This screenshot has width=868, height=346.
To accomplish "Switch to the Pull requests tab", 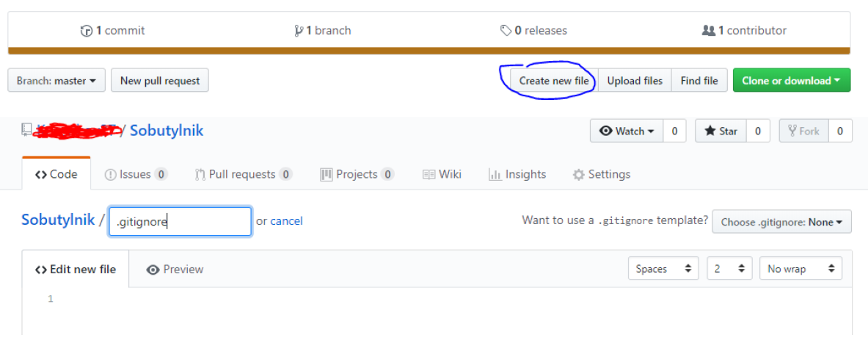I will click(x=244, y=174).
